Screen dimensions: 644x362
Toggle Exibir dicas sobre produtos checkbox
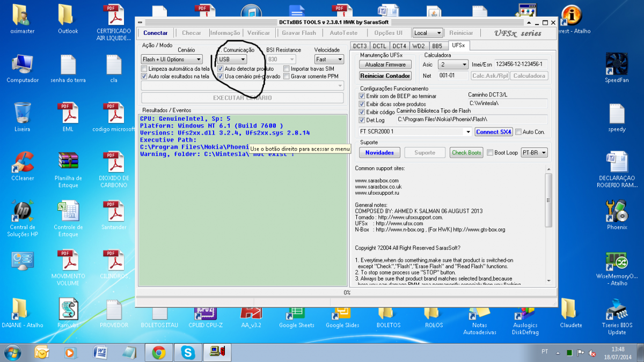362,104
